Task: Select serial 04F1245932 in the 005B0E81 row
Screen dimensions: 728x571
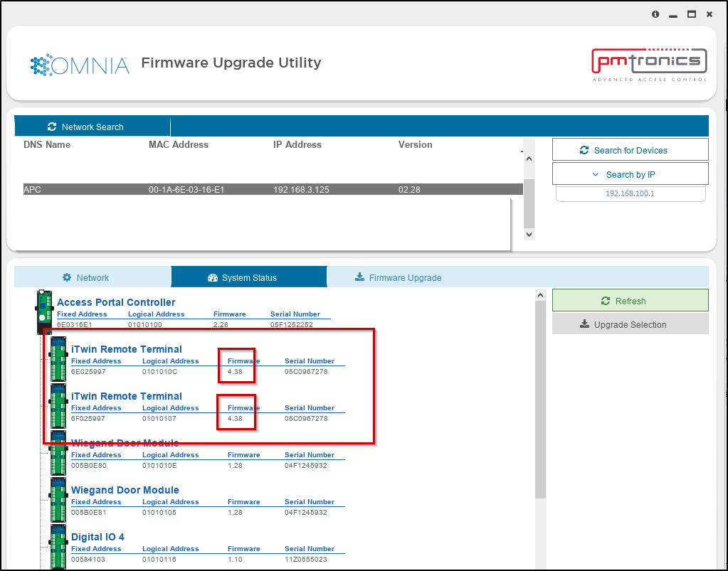Action: 306,512
